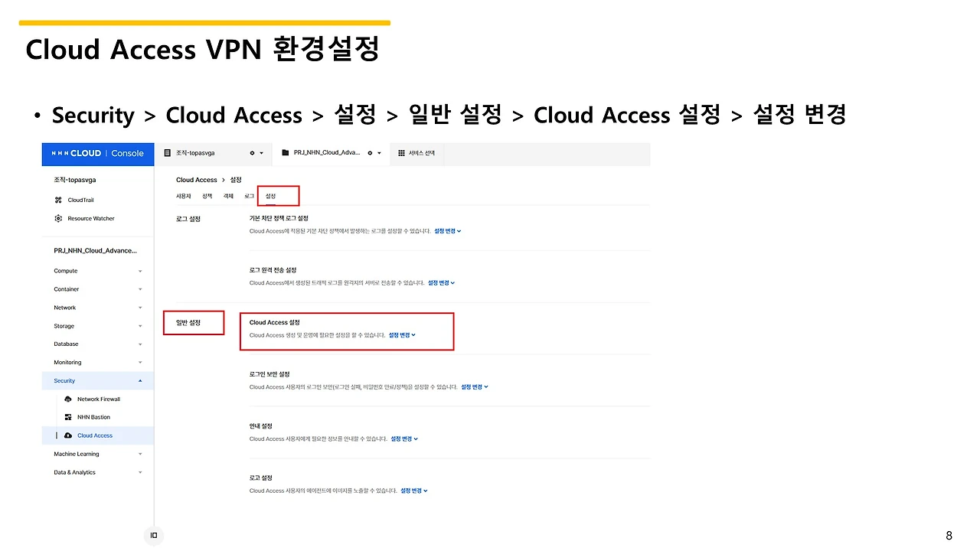The height and width of the screenshot is (551, 980).
Task: Switch to the 사용자 tab
Action: 184,197
